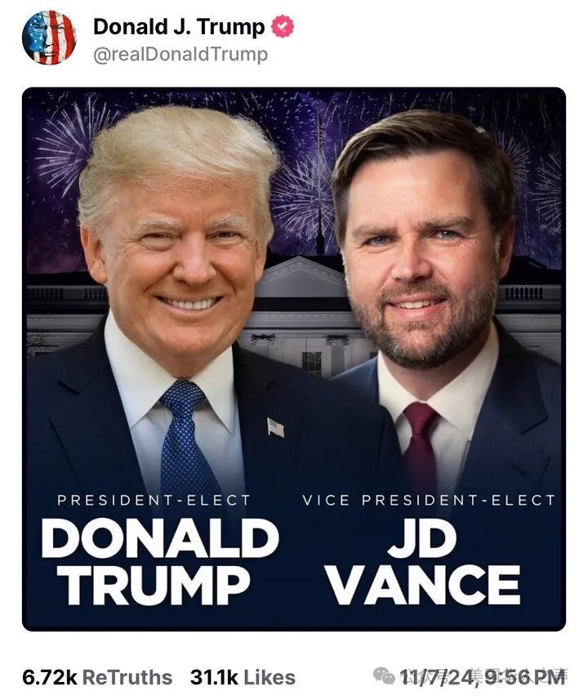This screenshot has height=700, width=588.
Task: Click the pink verified badge checkmark
Action: pos(283,26)
